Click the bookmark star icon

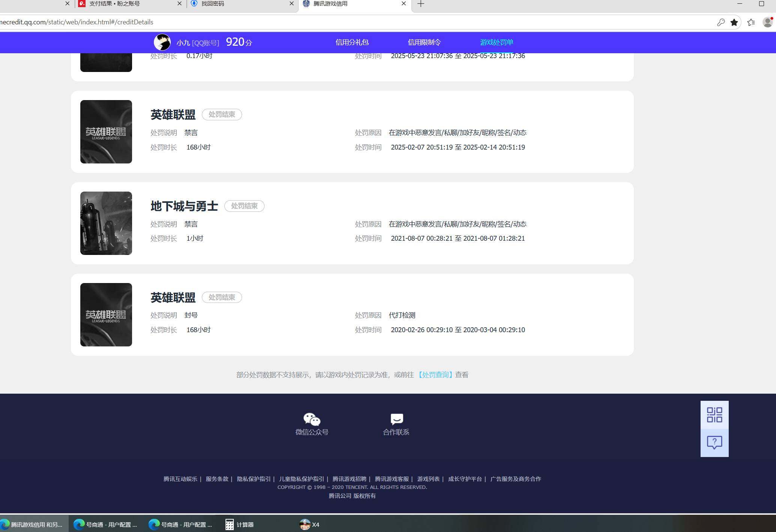tap(734, 22)
